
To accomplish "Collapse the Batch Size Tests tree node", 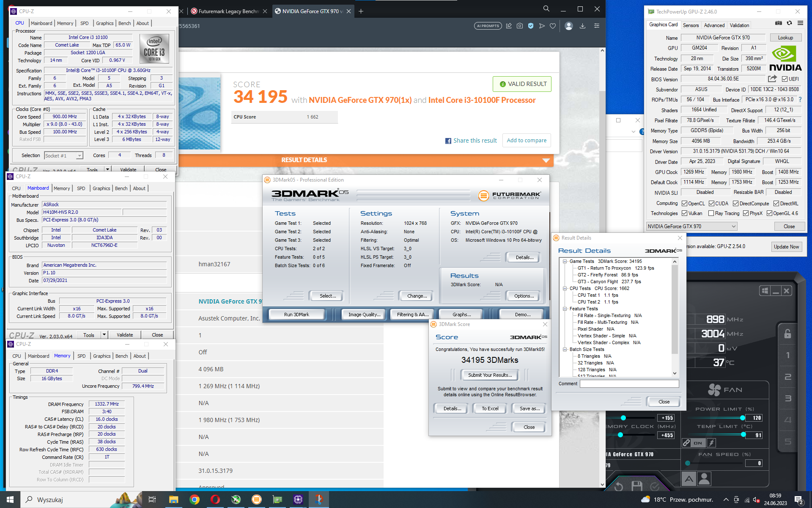I will [565, 349].
